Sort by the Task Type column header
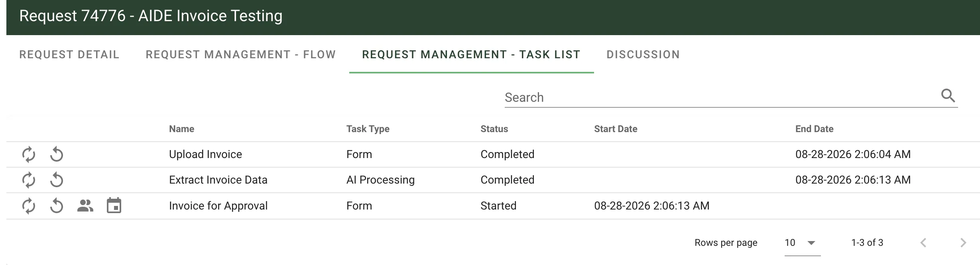 click(368, 129)
